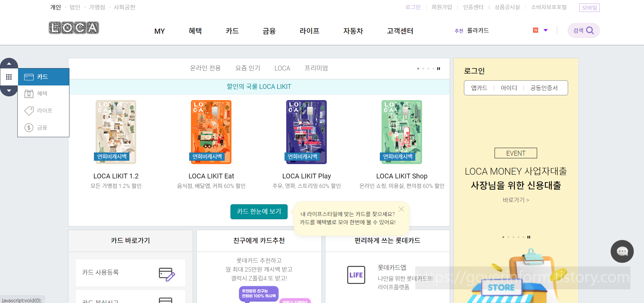The height and width of the screenshot is (303, 644).
Task: Open the 자동차 navigation menu
Action: pyautogui.click(x=353, y=31)
